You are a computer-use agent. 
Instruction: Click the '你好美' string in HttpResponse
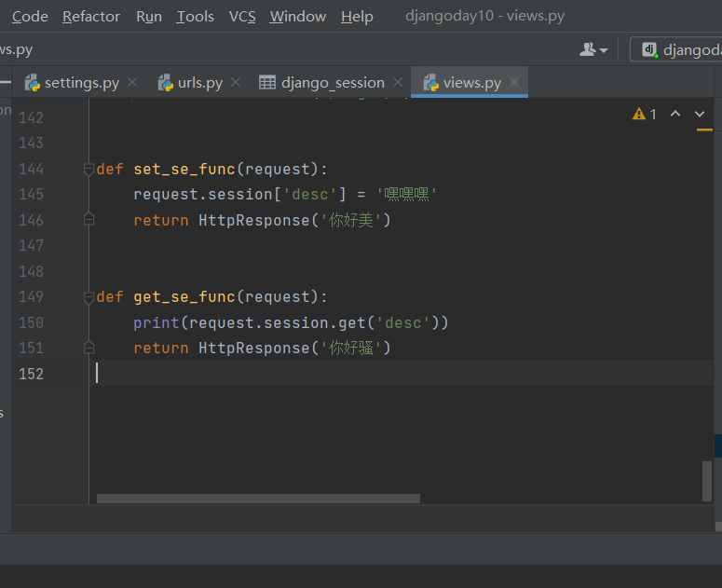point(351,220)
